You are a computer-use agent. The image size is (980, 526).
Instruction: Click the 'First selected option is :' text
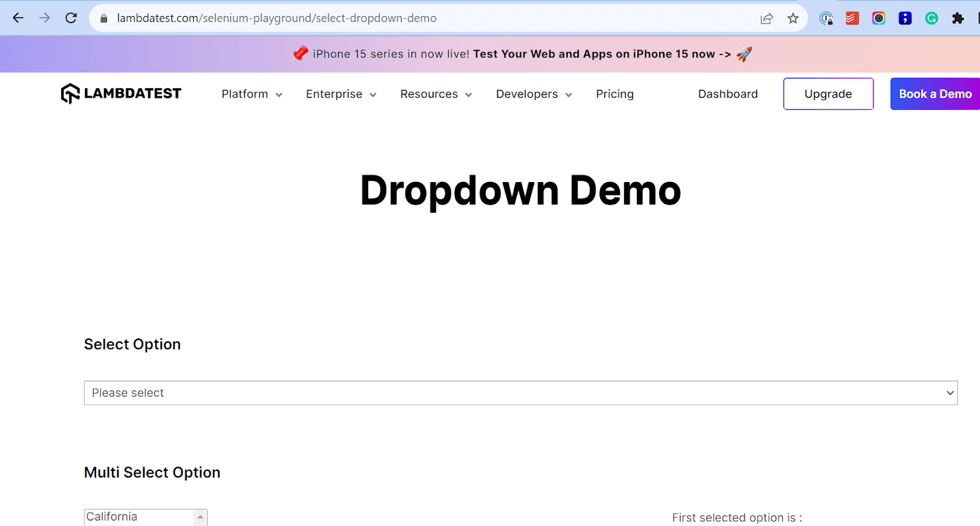[737, 517]
